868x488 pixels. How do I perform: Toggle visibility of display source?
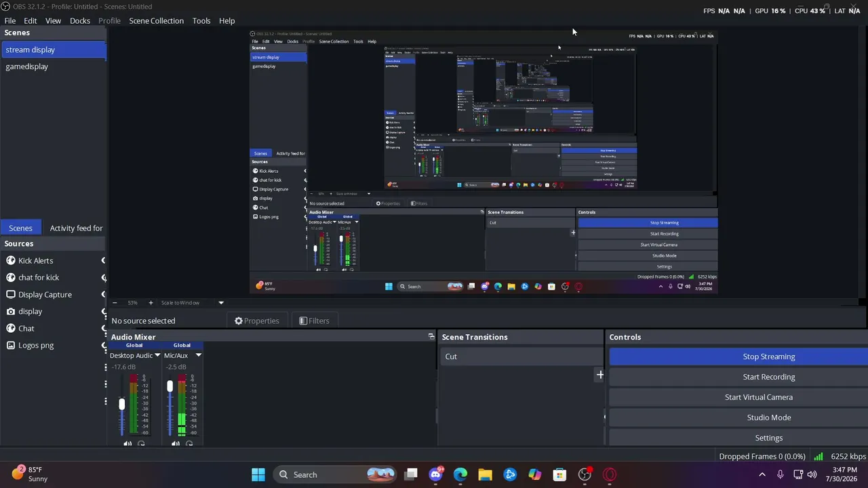point(104,311)
